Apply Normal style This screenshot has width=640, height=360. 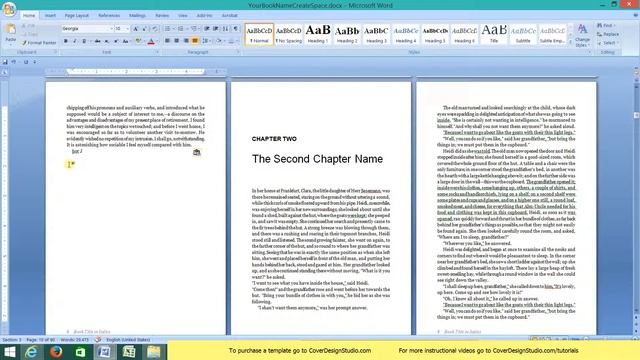click(x=259, y=34)
